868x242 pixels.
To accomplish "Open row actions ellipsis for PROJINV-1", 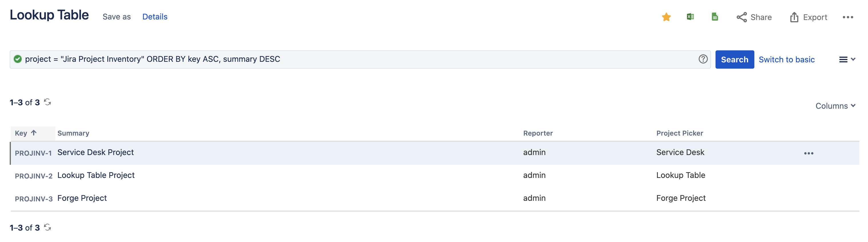I will click(x=809, y=154).
